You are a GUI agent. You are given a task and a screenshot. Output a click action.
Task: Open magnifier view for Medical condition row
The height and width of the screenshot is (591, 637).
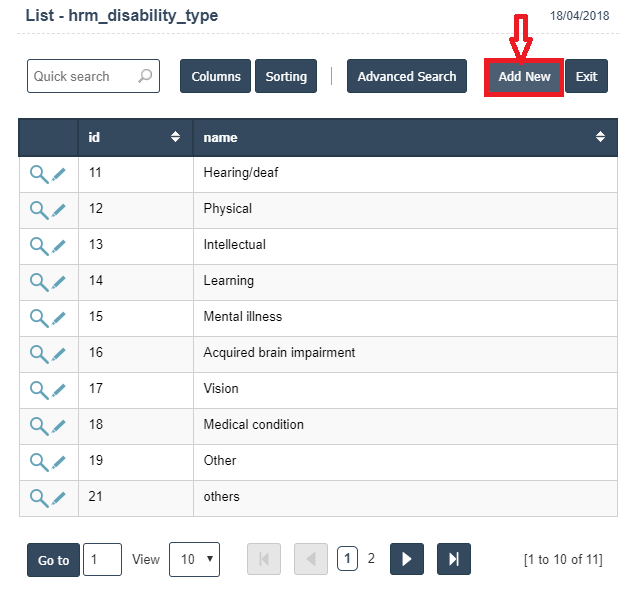pyautogui.click(x=38, y=426)
